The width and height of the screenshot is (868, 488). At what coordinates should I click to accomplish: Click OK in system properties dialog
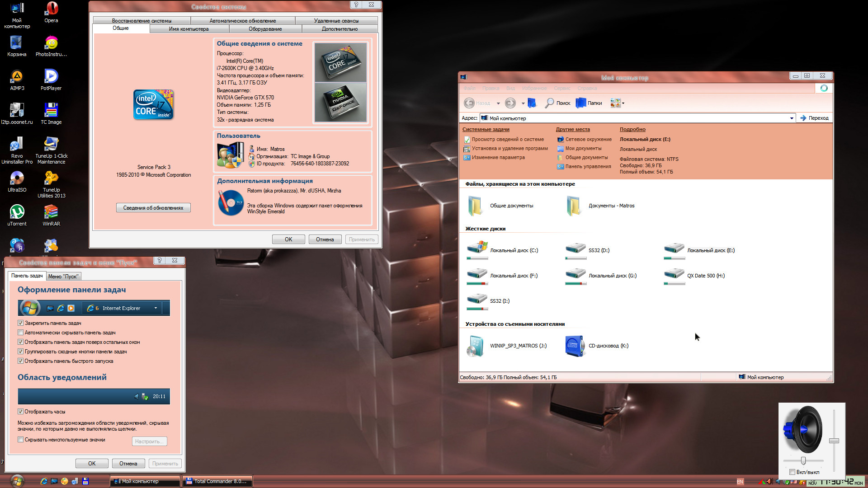click(288, 239)
